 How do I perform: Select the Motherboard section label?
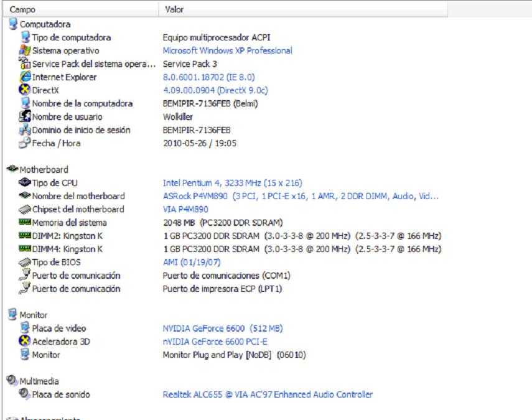[44, 170]
